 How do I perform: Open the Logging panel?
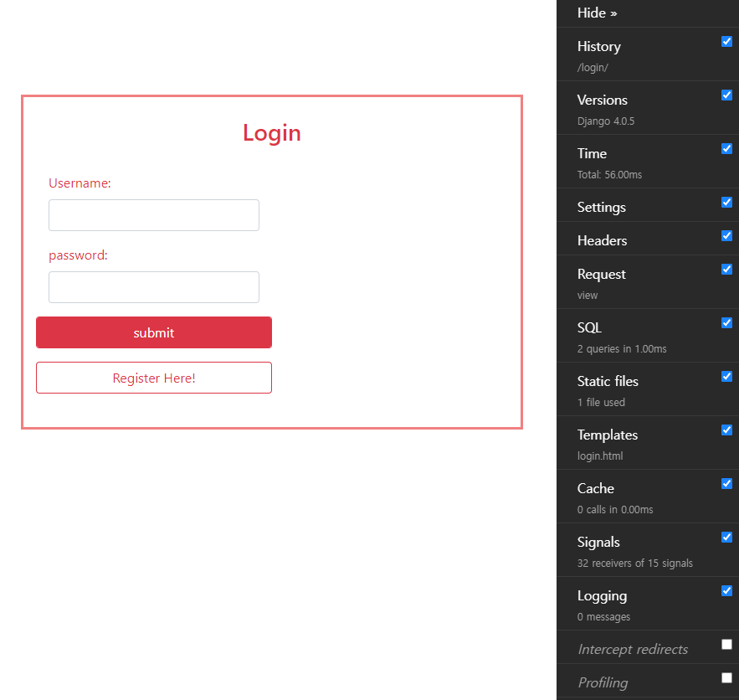click(x=603, y=596)
